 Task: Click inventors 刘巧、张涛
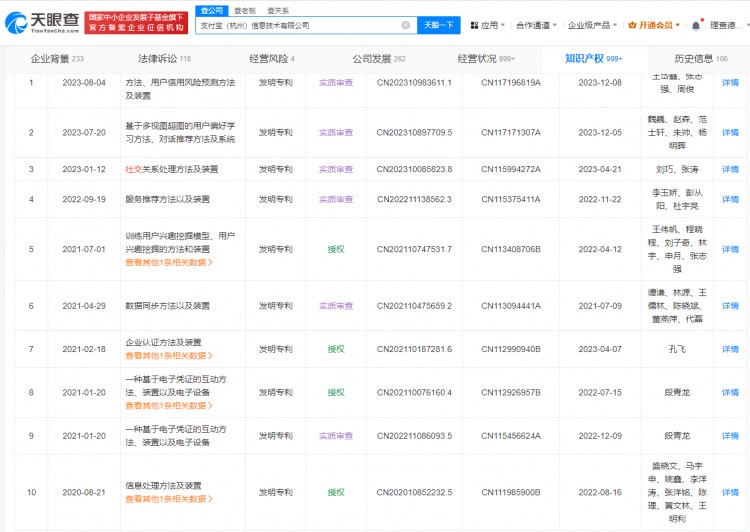point(677,169)
